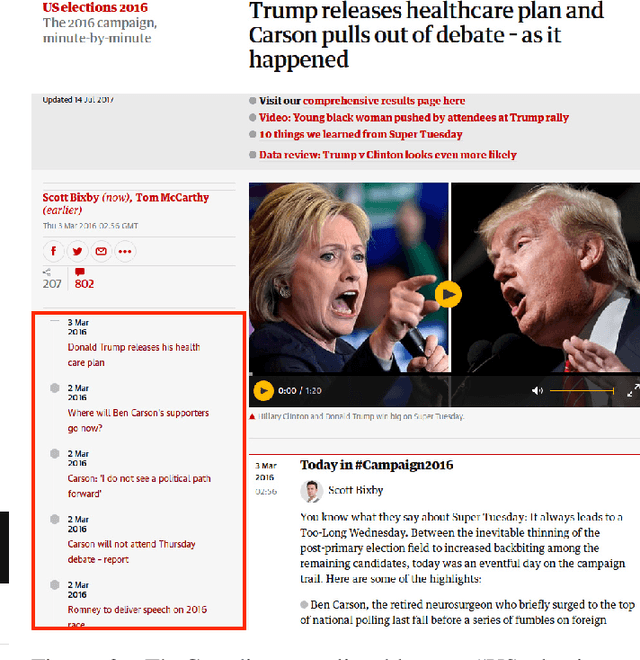Open more sharing options ellipsis icon

125,251
